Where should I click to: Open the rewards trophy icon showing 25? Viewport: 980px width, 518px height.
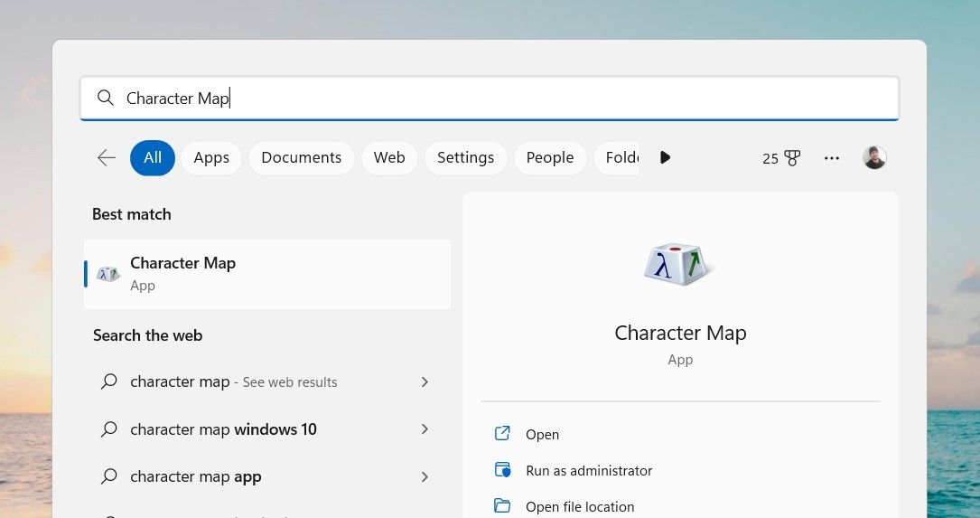781,158
